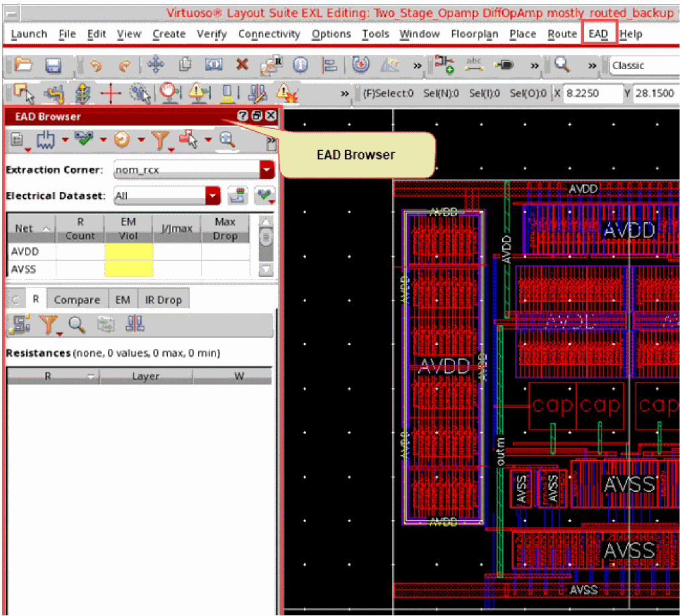Expand the hidden toolbar items chevron beside Classic
This screenshot has height=616, width=680.
tap(593, 65)
